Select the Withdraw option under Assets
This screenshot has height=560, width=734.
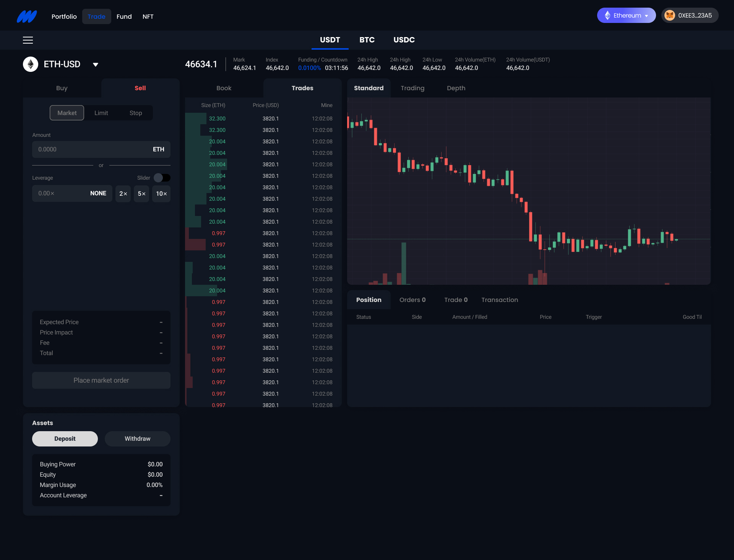[137, 438]
